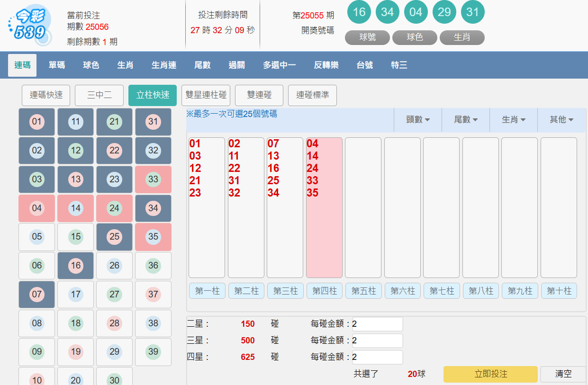This screenshot has width=588, height=385.
Task: Switch to the 單碼 tab
Action: [x=57, y=65]
